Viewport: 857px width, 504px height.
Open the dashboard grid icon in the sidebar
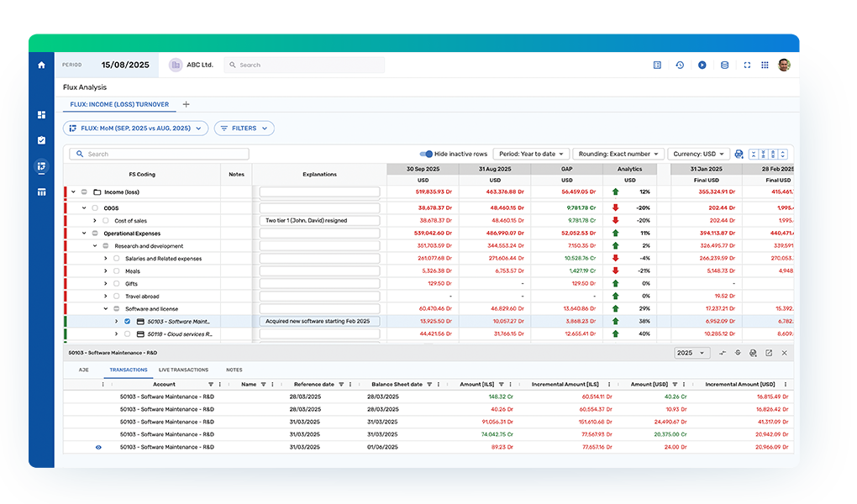(x=41, y=115)
